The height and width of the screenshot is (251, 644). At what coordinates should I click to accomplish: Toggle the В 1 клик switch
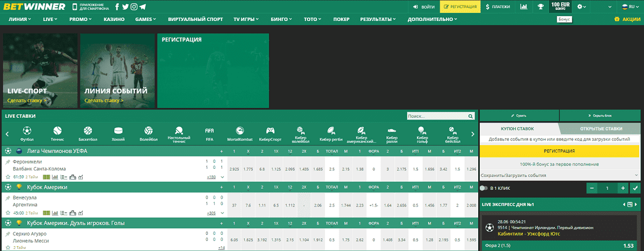tap(484, 188)
